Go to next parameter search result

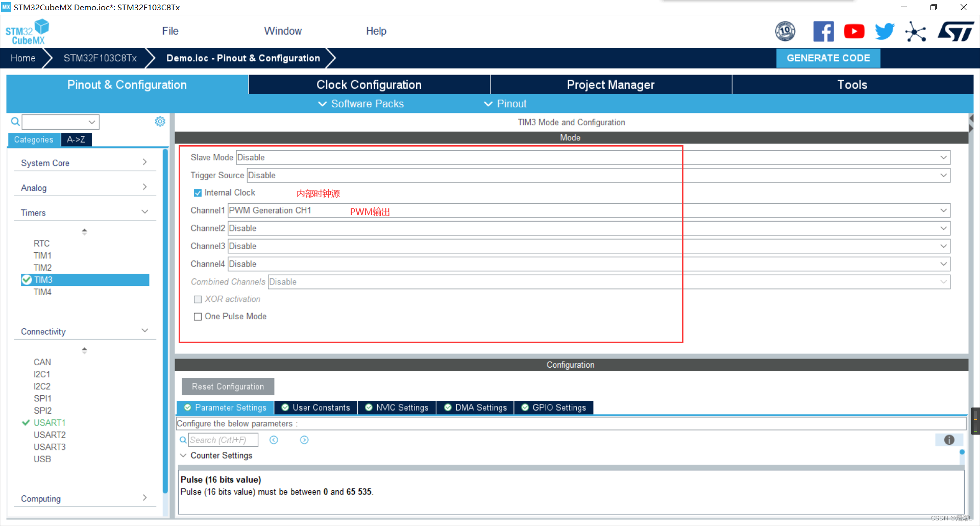point(304,440)
